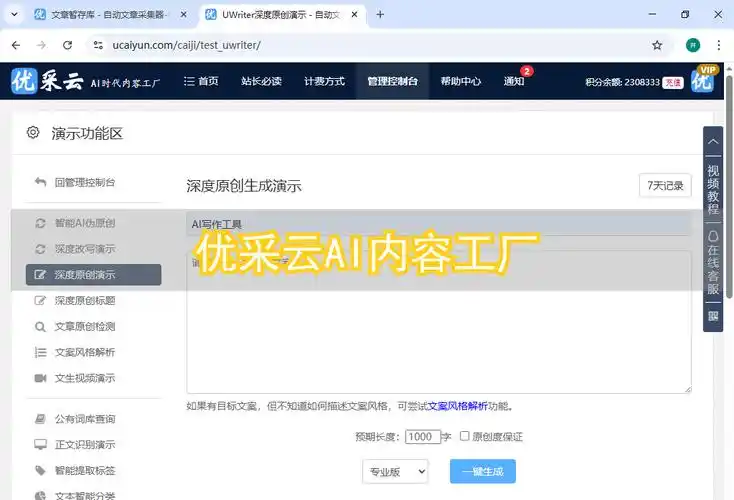Open the 首页 menu item
Viewport: 734px width, 500px height.
pyautogui.click(x=201, y=81)
